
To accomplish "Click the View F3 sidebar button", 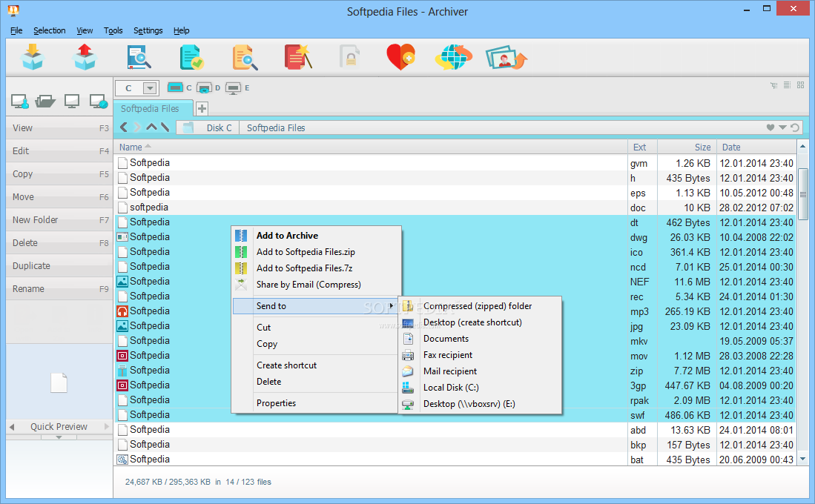I will (x=59, y=127).
